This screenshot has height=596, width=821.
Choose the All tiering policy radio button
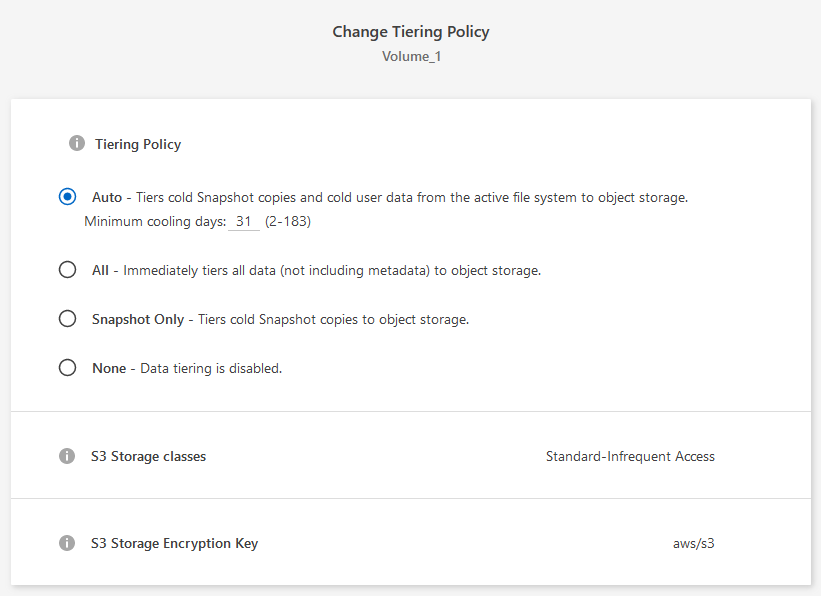[x=68, y=270]
